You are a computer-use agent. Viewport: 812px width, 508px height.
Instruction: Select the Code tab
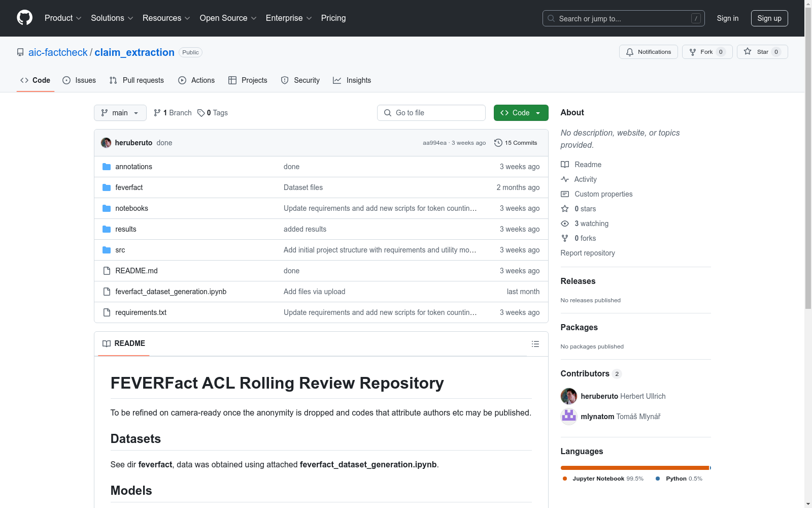(36, 80)
